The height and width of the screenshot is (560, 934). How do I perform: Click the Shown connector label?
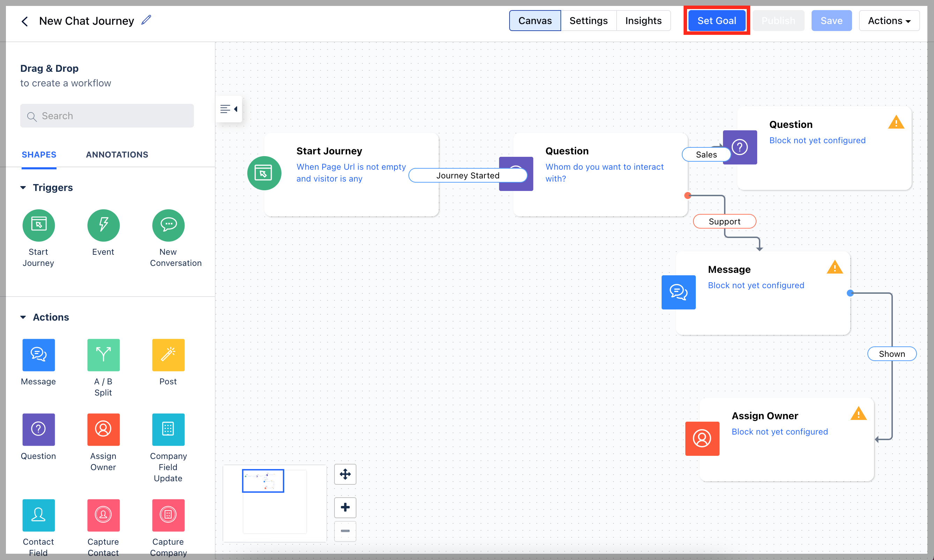click(892, 354)
